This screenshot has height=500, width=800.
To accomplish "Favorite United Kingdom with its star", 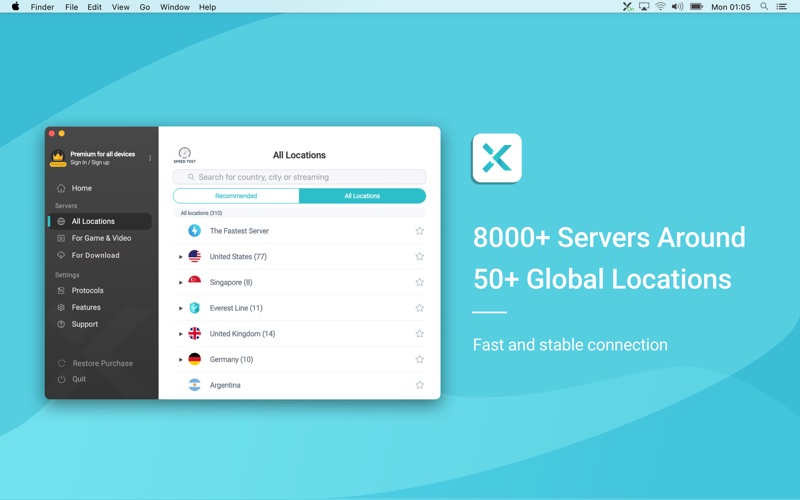I will (x=419, y=334).
